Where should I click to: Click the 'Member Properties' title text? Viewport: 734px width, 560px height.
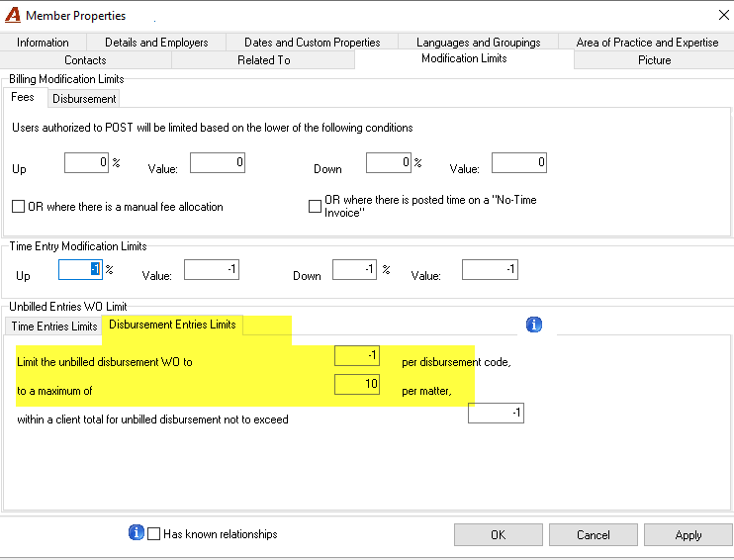[x=76, y=16]
